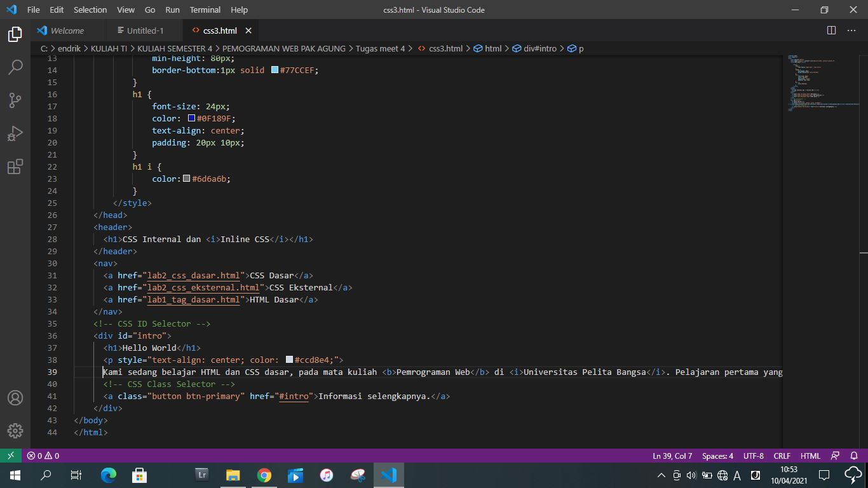Switch to the Untitled-1 tab

coord(142,30)
